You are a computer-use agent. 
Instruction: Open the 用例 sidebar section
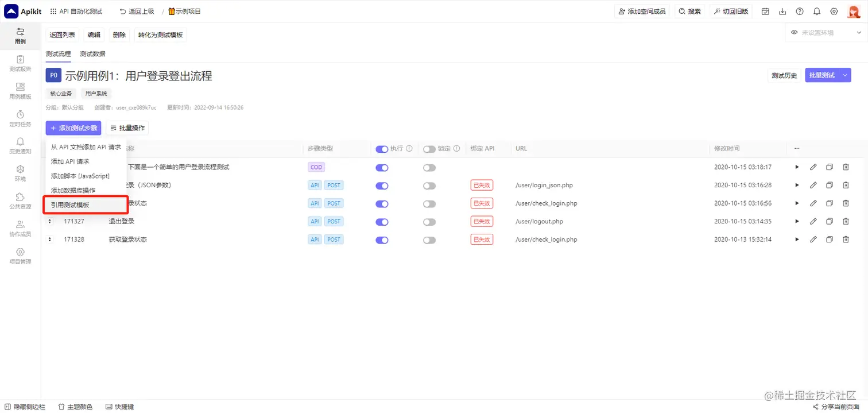(20, 36)
